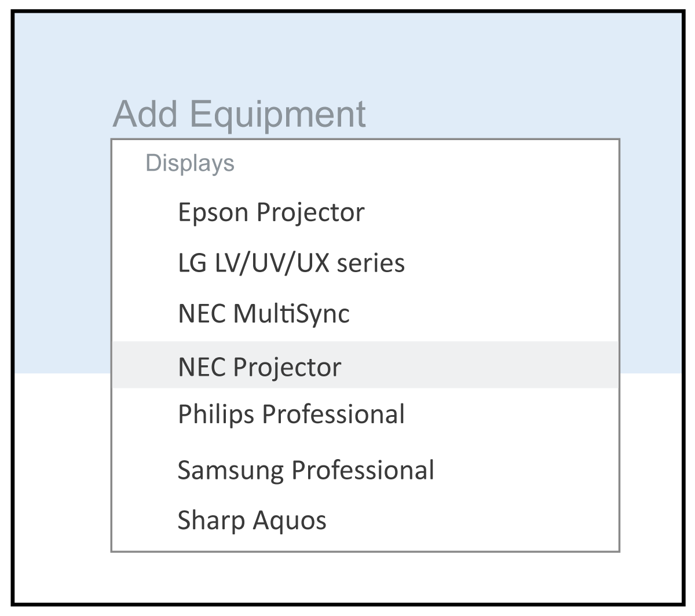Image resolution: width=695 pixels, height=616 pixels.
Task: Pick the Sharp Aquos option
Action: click(251, 520)
